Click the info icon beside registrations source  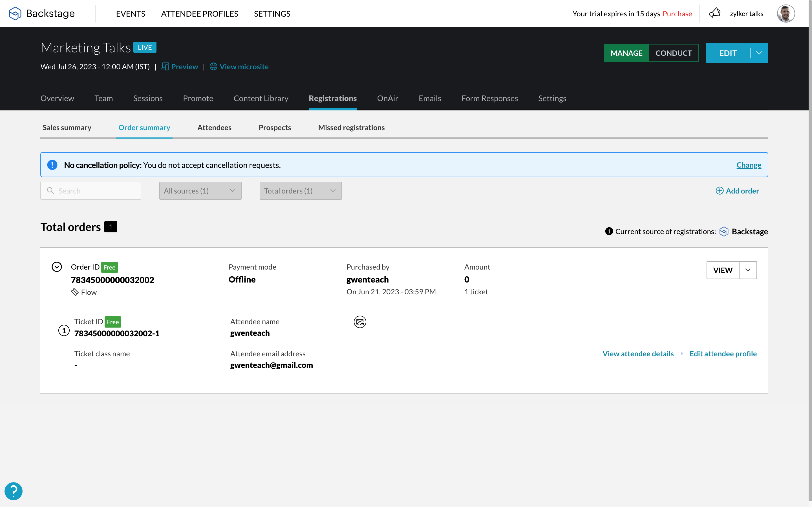click(609, 231)
